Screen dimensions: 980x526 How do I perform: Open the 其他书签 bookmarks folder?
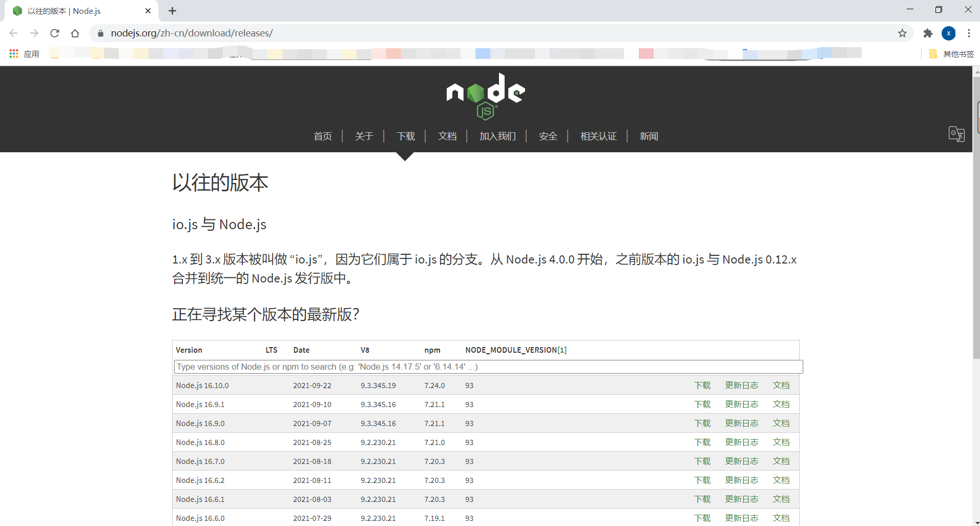pos(951,54)
